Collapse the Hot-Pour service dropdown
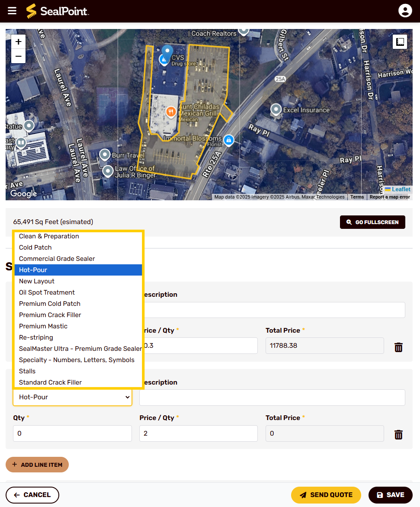 tap(72, 397)
